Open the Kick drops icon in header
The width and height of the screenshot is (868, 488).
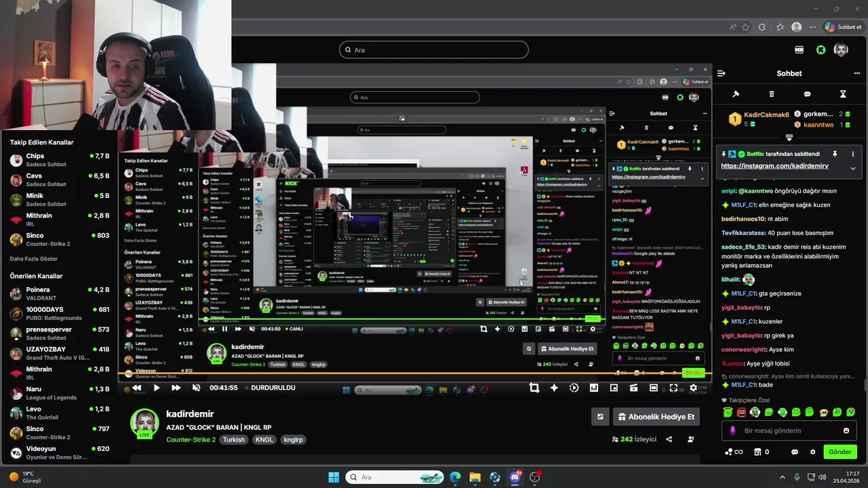tap(799, 49)
